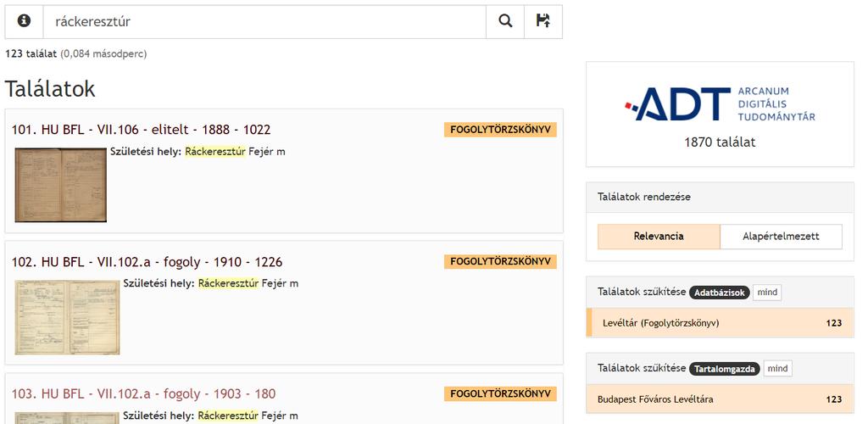Click thumbnail of result 101 book
This screenshot has height=424, width=868.
[60, 184]
